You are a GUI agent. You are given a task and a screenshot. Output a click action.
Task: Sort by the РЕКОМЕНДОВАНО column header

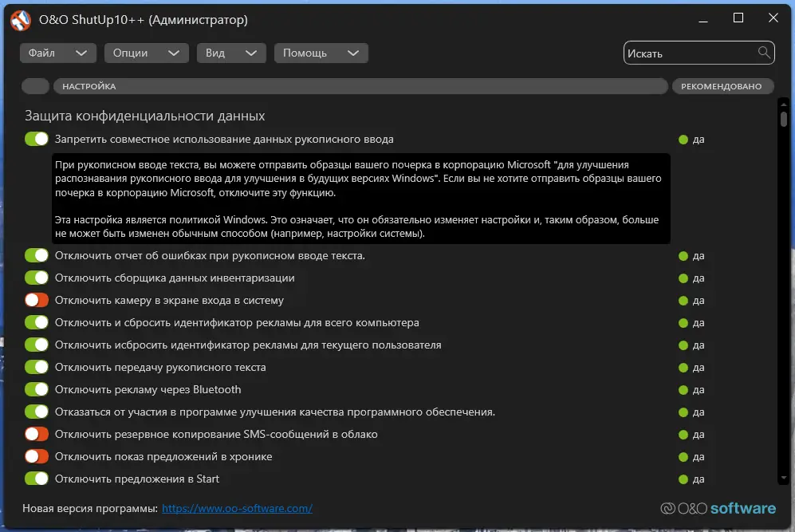point(722,86)
